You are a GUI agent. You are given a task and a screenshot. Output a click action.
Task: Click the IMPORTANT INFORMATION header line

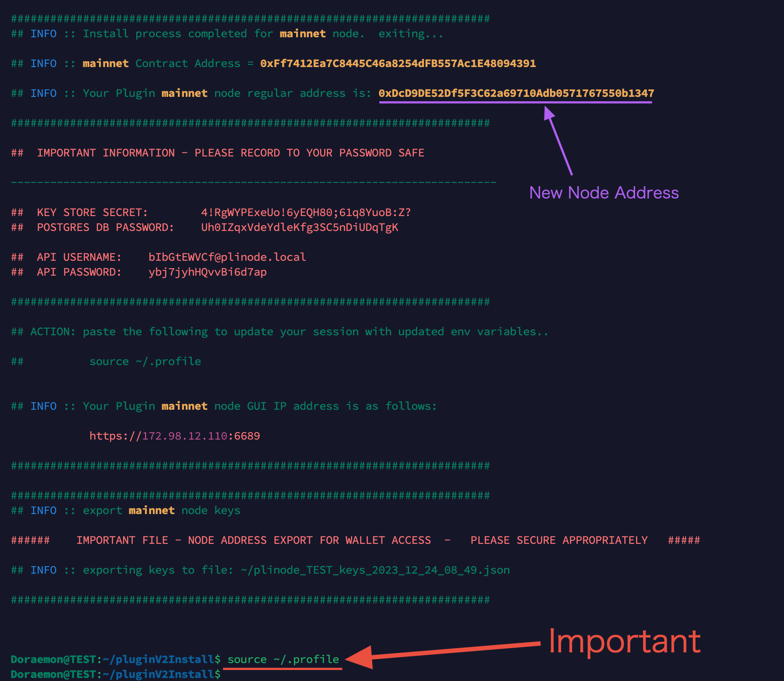point(217,153)
